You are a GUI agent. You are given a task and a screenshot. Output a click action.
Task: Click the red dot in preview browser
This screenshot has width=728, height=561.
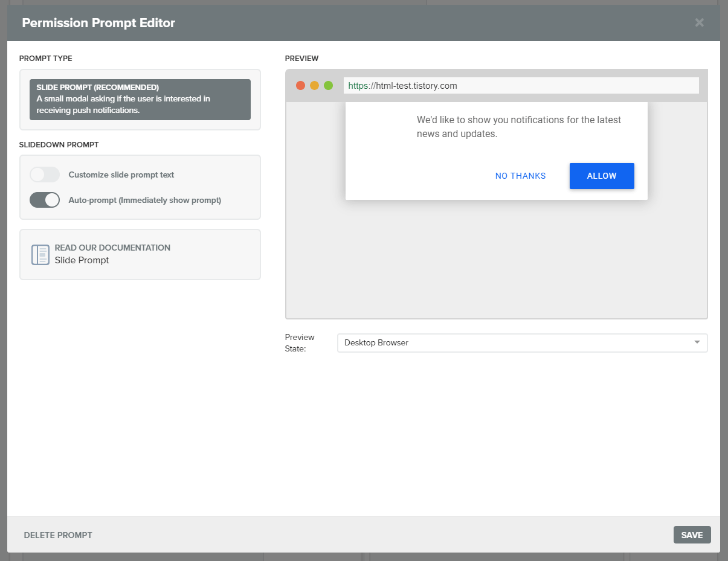[300, 86]
